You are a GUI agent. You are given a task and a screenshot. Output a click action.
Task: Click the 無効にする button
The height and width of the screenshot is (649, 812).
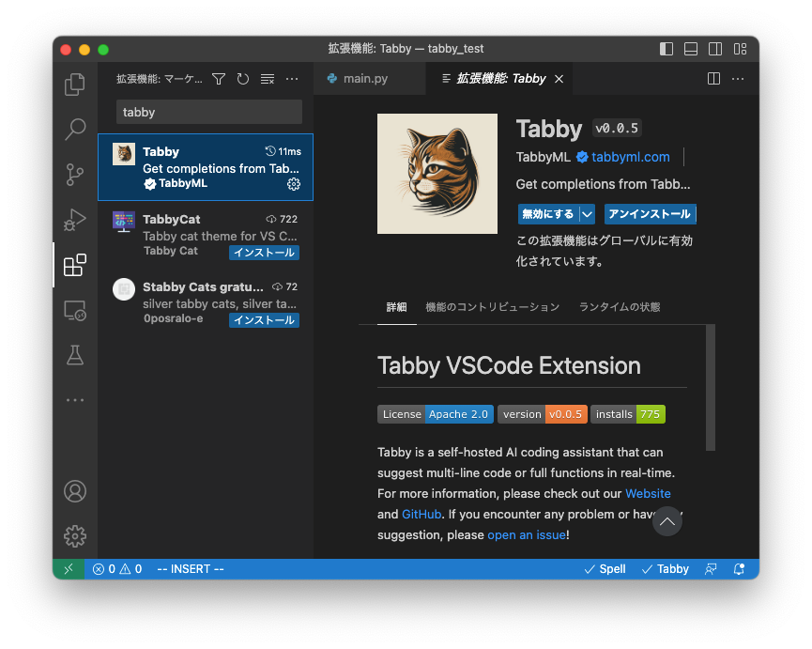point(548,214)
